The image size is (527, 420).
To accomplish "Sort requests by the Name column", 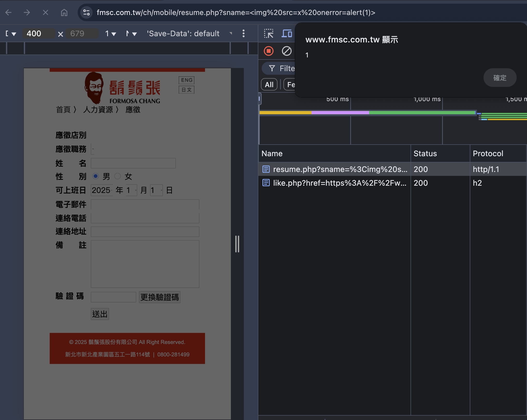I will [334, 153].
